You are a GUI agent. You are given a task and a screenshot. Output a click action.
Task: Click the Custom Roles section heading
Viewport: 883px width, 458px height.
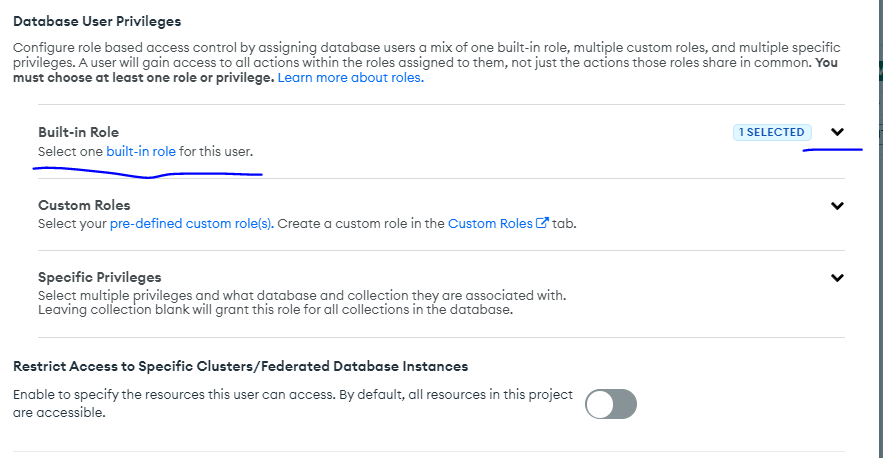(84, 205)
